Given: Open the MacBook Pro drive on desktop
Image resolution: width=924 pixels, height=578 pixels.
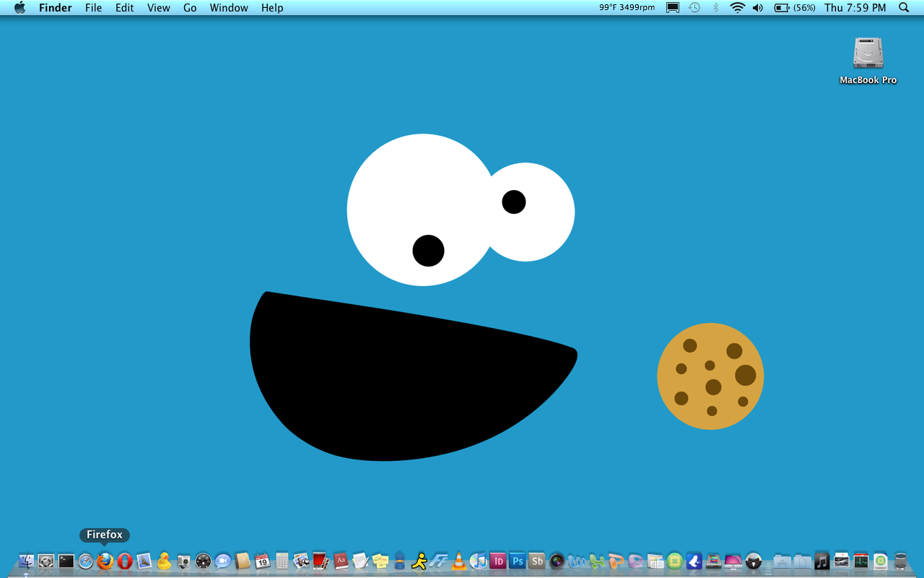Looking at the screenshot, I should 868,61.
